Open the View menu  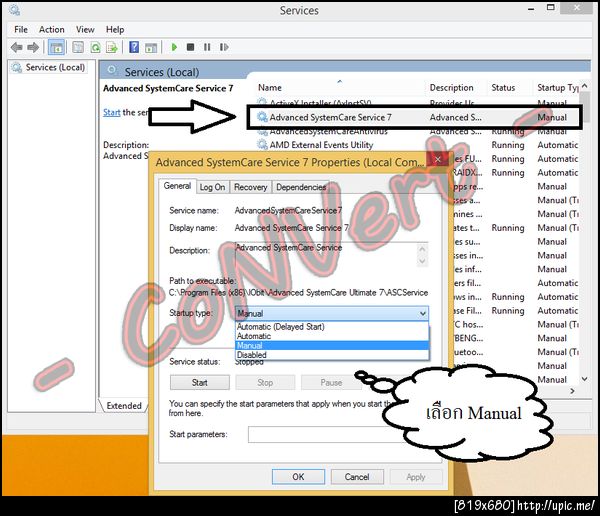(x=85, y=29)
